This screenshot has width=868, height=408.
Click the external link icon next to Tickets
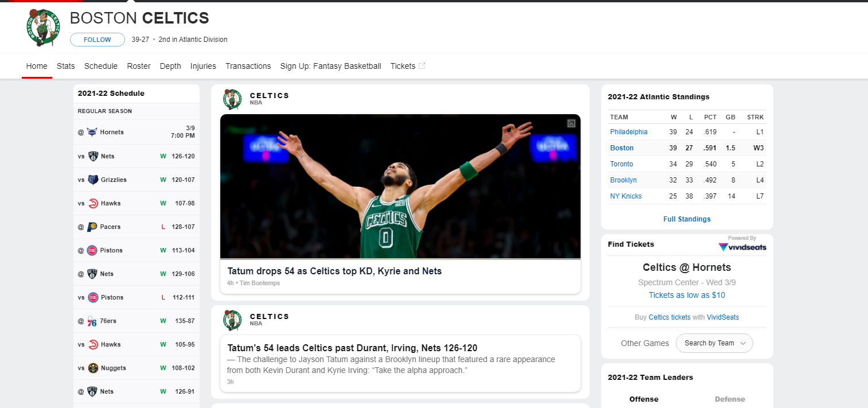click(x=422, y=66)
